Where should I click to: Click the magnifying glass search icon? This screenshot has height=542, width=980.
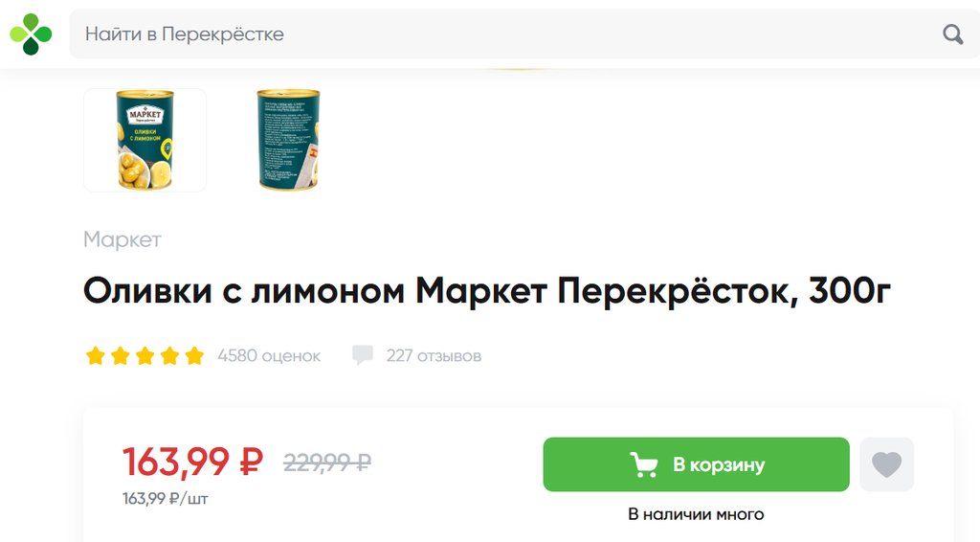952,34
